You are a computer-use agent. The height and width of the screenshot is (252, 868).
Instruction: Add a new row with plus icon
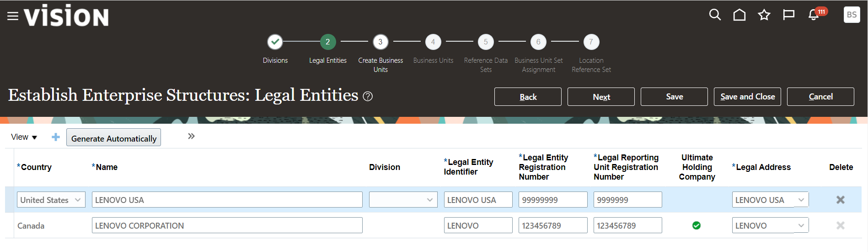56,137
